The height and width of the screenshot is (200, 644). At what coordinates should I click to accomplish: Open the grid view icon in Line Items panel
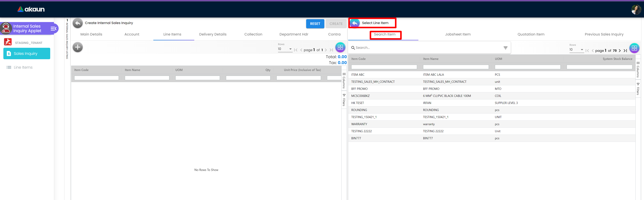coord(340,47)
